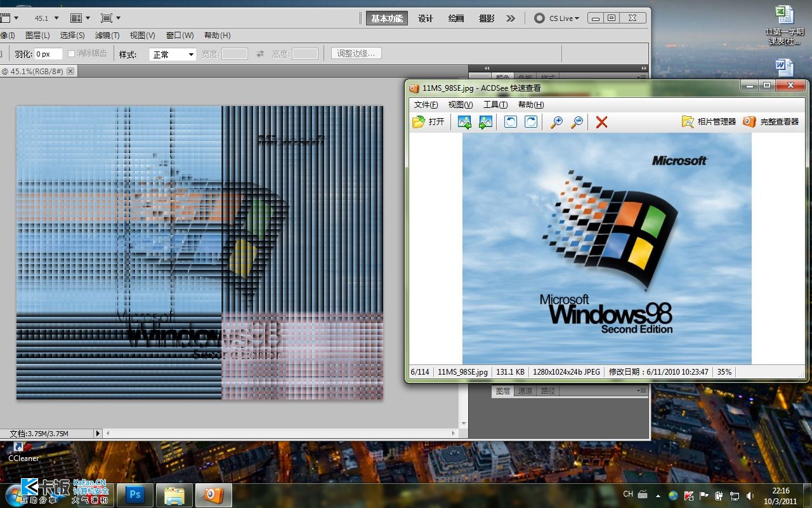The height and width of the screenshot is (508, 812).
Task: Expand status bar 文档 info arrow
Action: 98,433
